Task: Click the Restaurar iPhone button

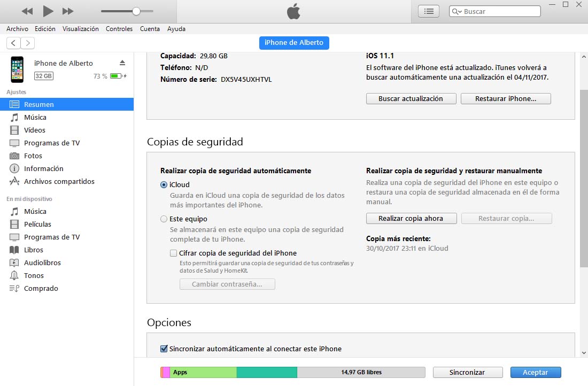Action: 506,99
